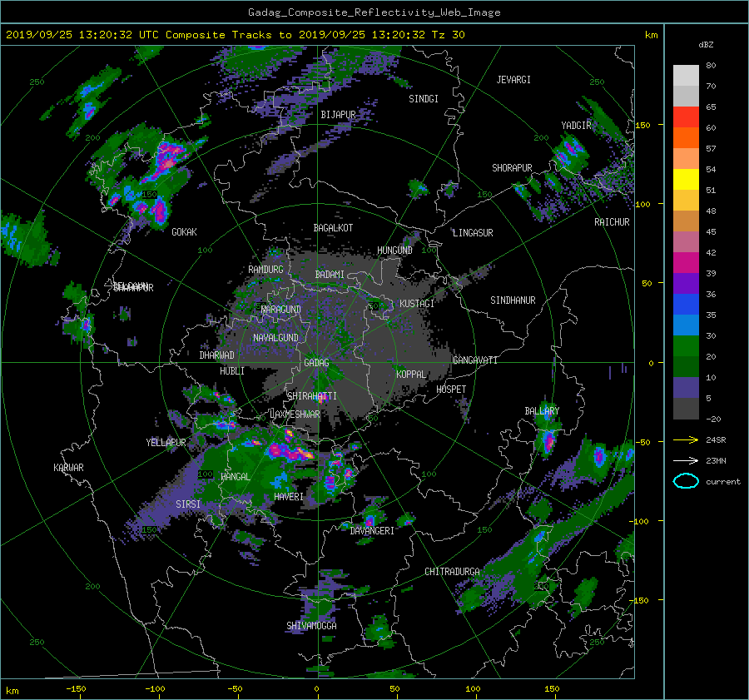This screenshot has width=749, height=700.
Task: Pick the dark gray -20 to 5 dBZ swatch
Action: (x=686, y=409)
